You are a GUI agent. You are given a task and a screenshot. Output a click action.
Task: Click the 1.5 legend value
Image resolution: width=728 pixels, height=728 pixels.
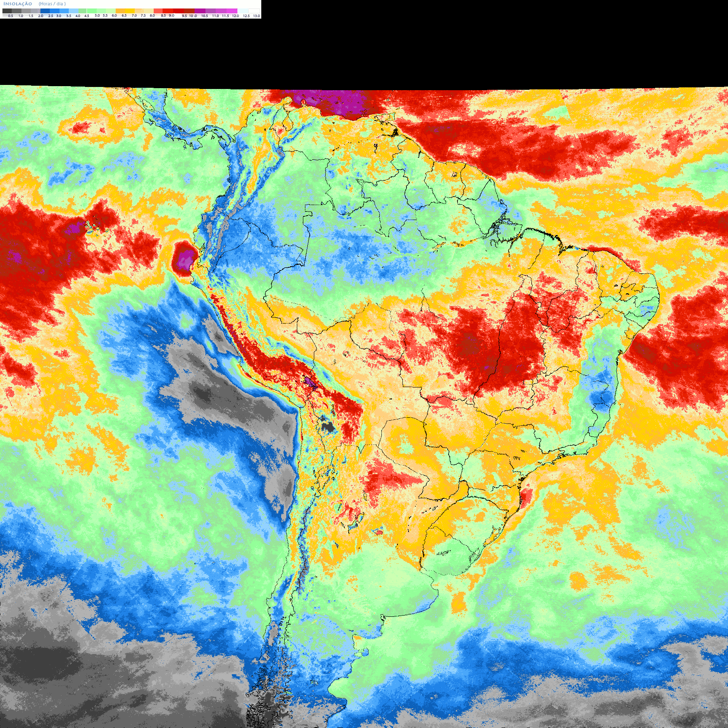(x=31, y=16)
